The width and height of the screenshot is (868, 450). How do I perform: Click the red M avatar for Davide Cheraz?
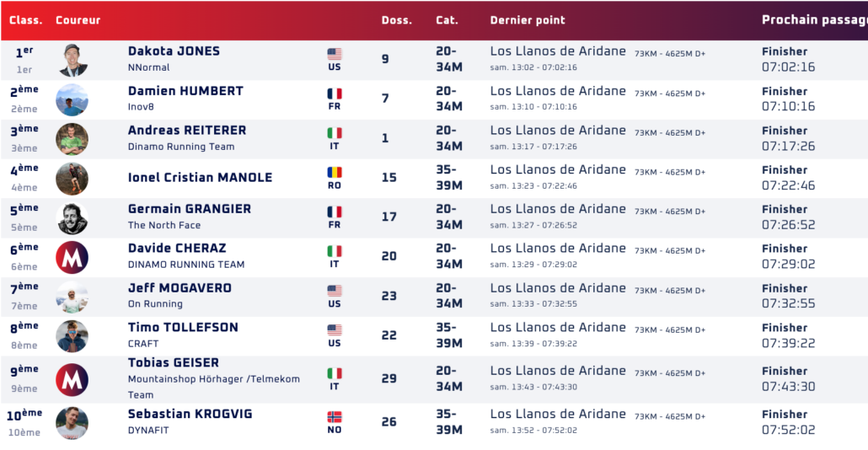(x=72, y=257)
